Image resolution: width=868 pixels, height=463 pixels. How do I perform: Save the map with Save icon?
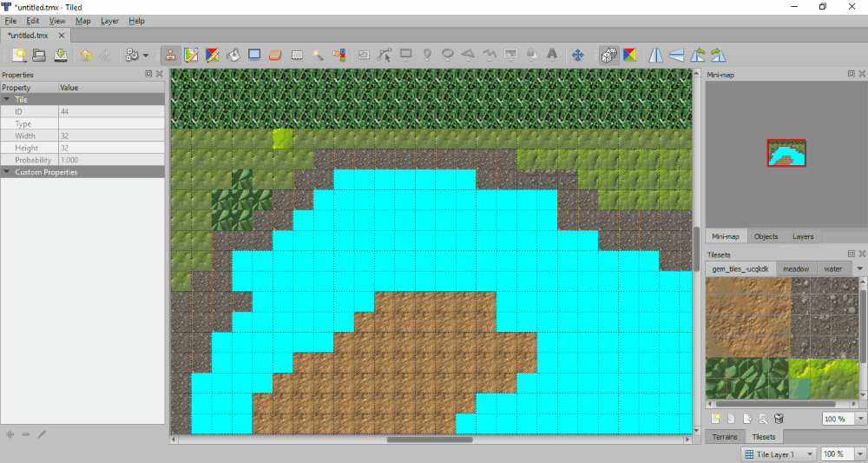point(61,55)
